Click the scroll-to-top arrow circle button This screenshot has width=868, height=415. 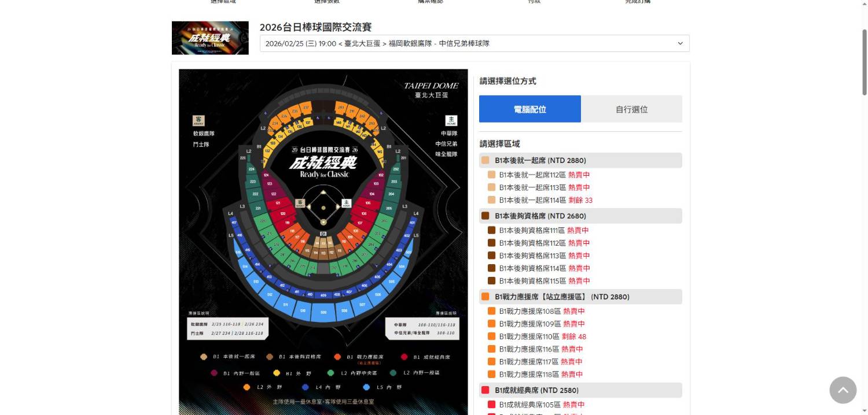click(x=843, y=390)
